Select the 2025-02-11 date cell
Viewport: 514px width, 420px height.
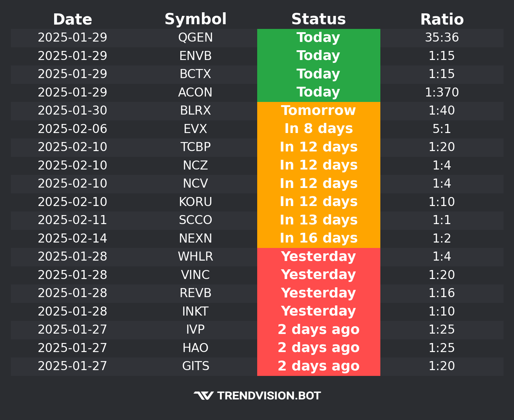pyautogui.click(x=72, y=220)
